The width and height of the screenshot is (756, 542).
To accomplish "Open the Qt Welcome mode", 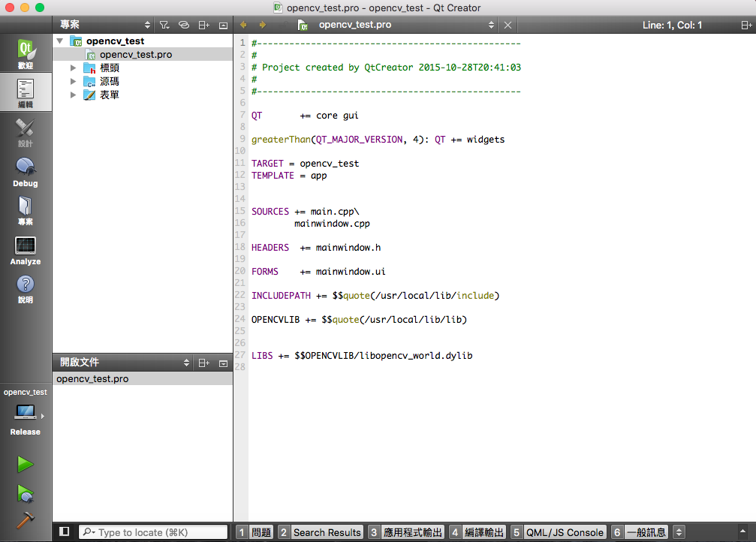I will [x=26, y=53].
